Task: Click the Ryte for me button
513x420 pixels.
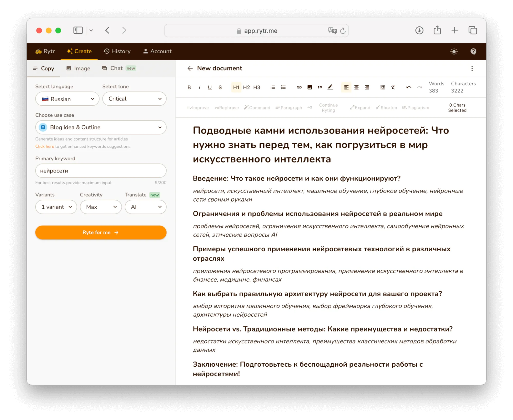Action: (x=101, y=232)
